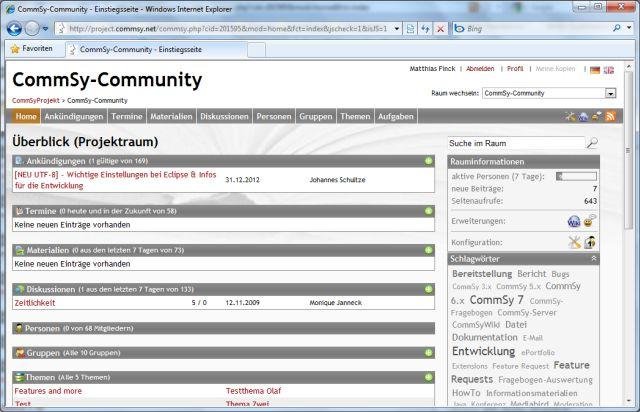640x412 pixels.
Task: Open Wiki extension icon under Erweiterungen
Action: click(x=574, y=222)
